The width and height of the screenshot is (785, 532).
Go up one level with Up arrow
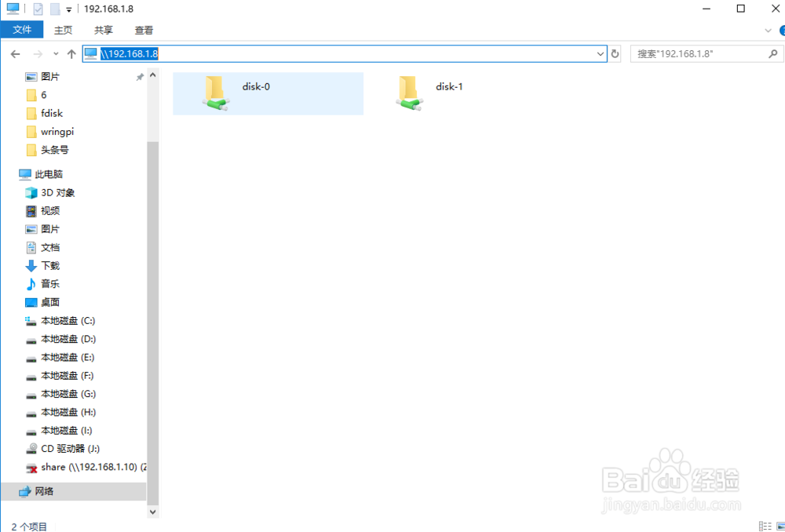point(71,54)
